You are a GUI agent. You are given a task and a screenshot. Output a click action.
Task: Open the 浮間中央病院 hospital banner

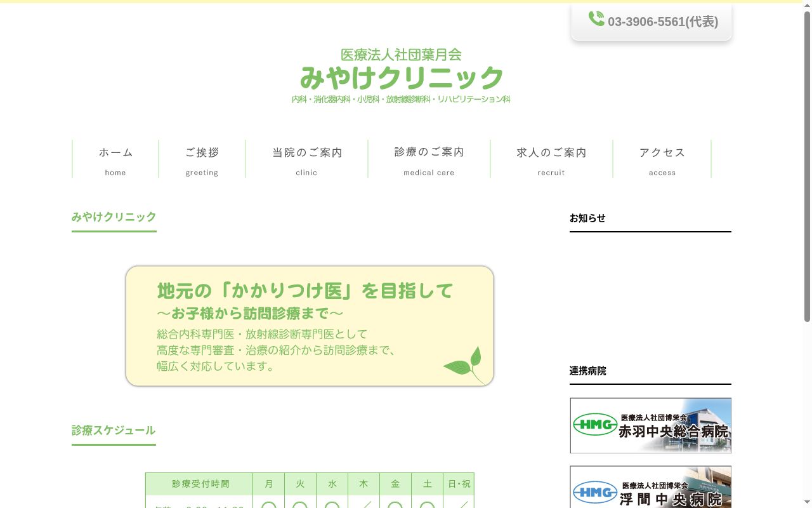pos(651,487)
